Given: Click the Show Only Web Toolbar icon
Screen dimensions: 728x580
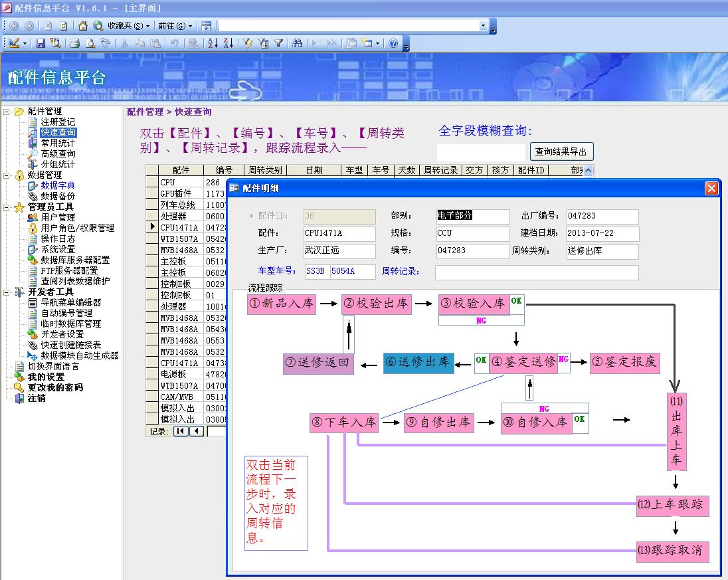Looking at the screenshot, I should 206,26.
